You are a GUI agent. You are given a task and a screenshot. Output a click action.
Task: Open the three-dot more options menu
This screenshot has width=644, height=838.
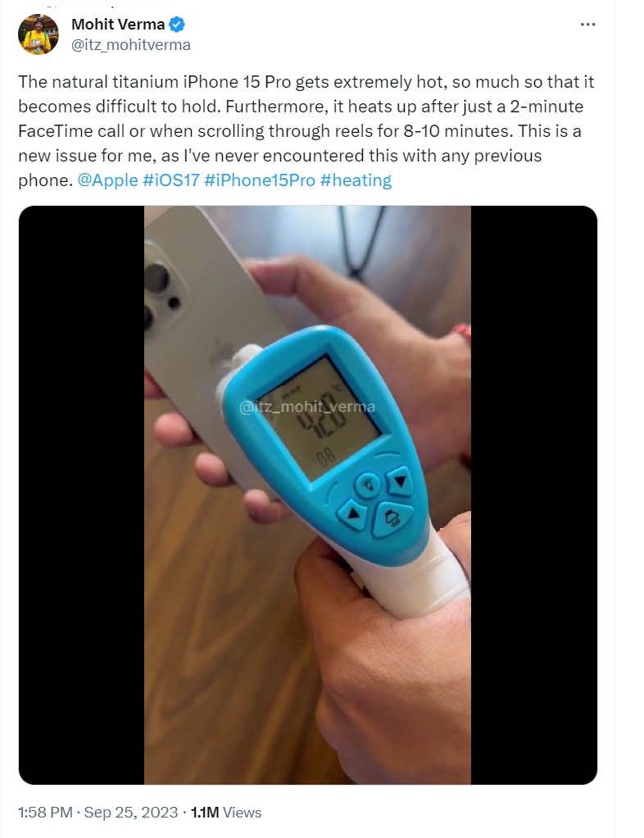tap(587, 25)
